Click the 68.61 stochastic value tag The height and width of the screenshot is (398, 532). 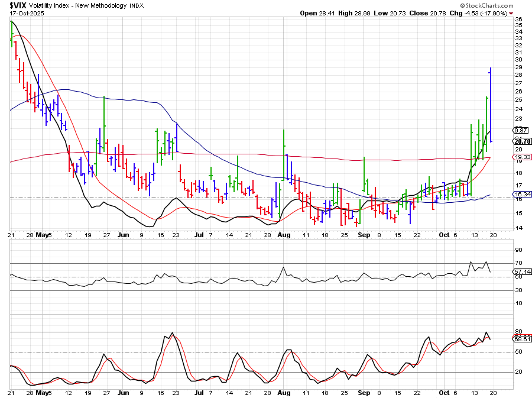(523, 339)
